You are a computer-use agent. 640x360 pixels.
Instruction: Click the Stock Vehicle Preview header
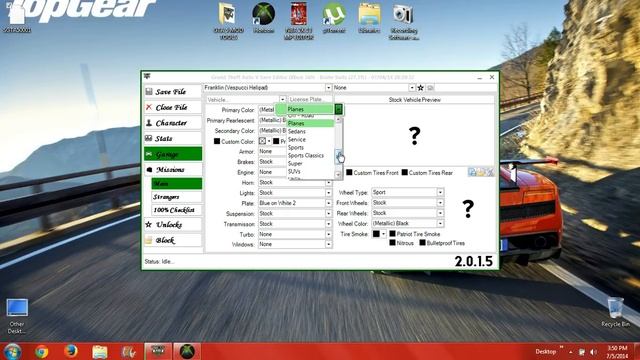click(x=414, y=99)
